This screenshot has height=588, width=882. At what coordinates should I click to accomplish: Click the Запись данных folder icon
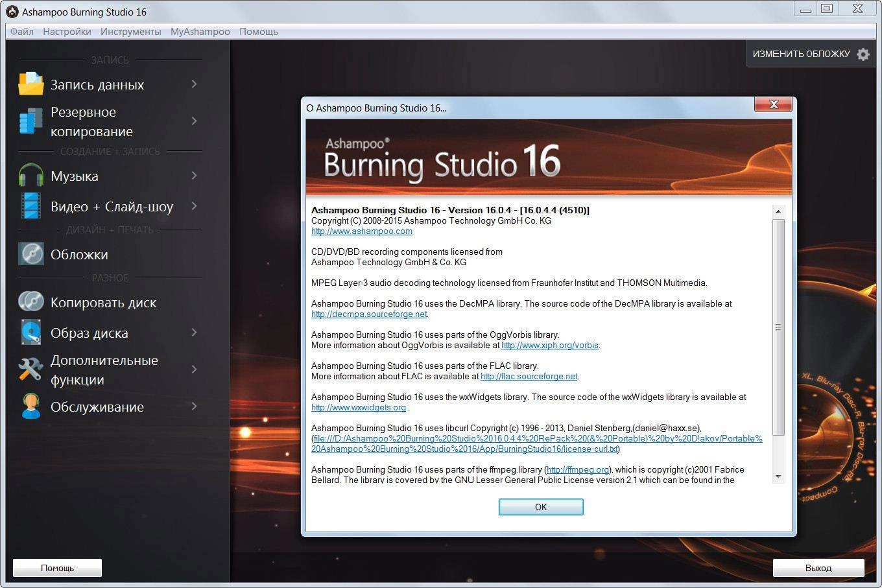[x=30, y=84]
